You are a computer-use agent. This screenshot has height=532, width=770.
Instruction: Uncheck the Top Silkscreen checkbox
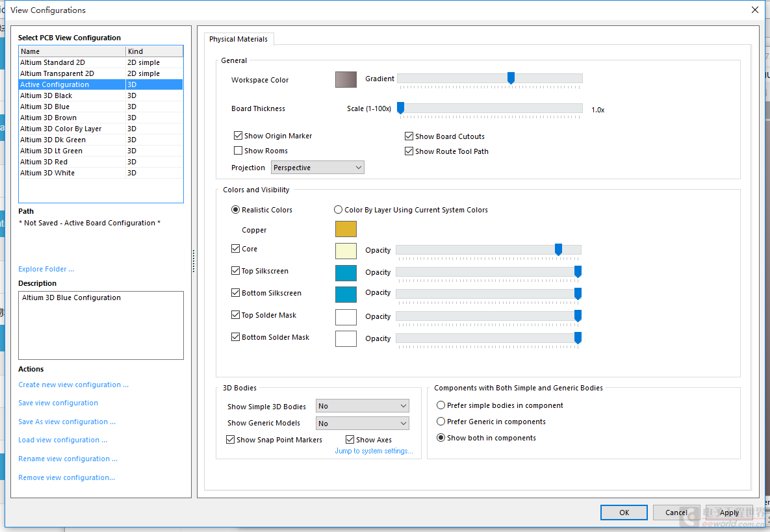(236, 270)
